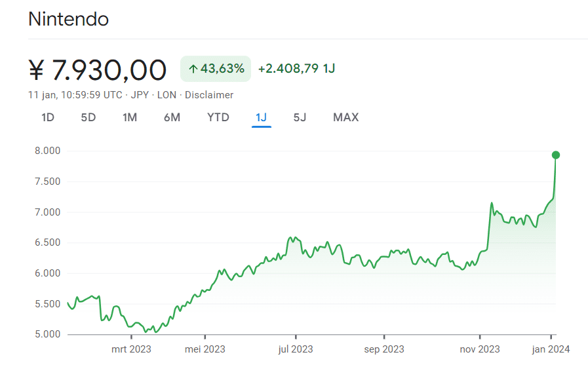Click the sep 2023 x-axis label
588x365 pixels.
tap(384, 349)
